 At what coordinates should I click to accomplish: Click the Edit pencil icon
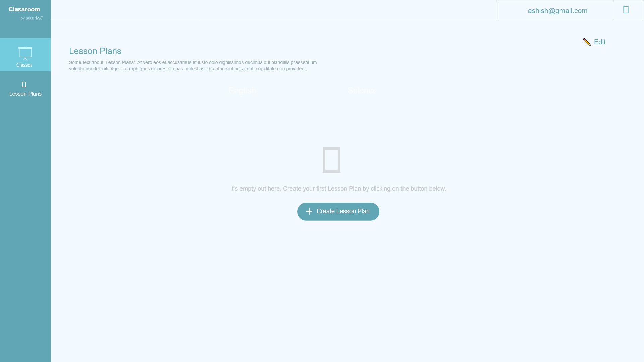click(587, 42)
